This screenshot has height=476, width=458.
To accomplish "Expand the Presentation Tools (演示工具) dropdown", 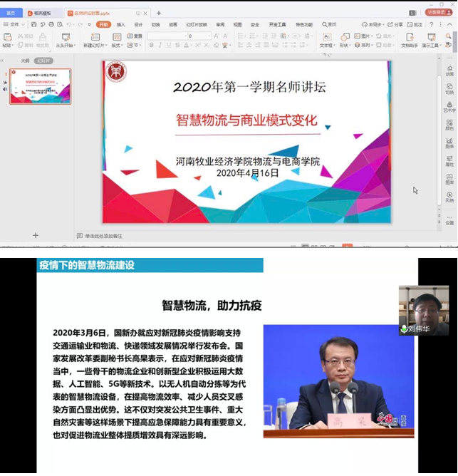I will coord(432,45).
